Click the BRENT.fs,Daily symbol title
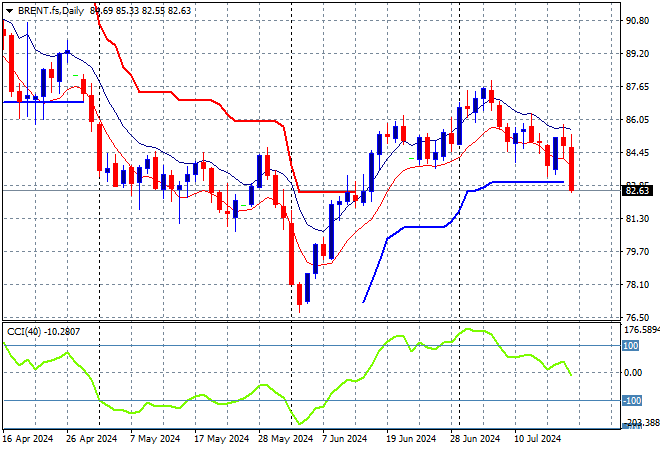 coord(51,9)
